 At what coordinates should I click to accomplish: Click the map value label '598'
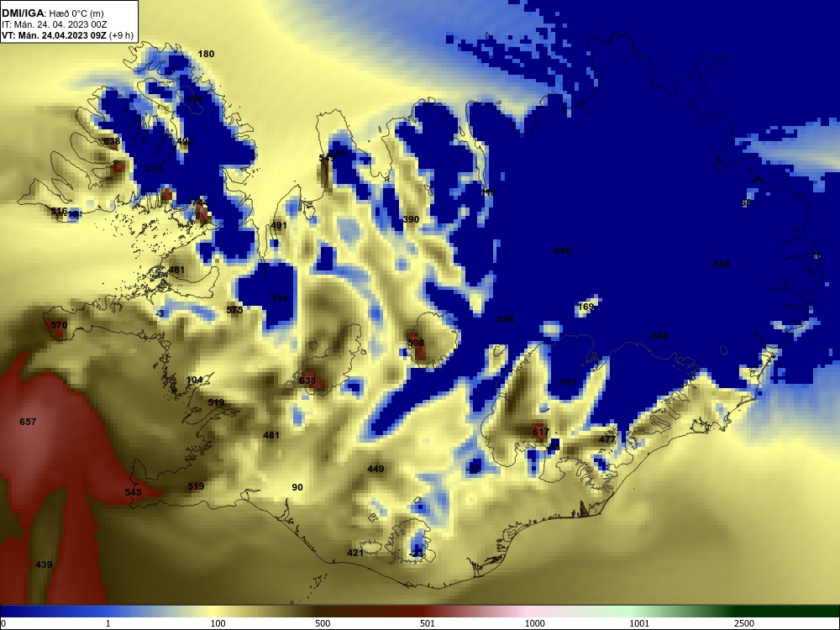pyautogui.click(x=416, y=343)
